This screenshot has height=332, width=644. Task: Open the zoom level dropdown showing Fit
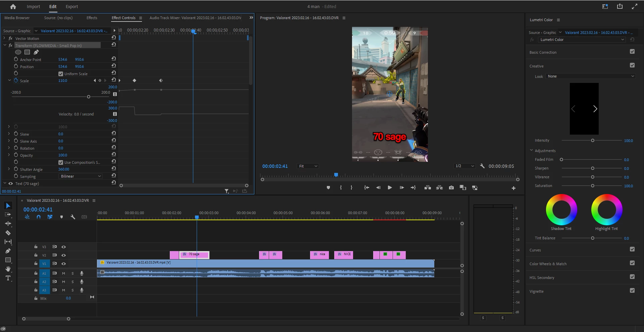click(x=308, y=166)
